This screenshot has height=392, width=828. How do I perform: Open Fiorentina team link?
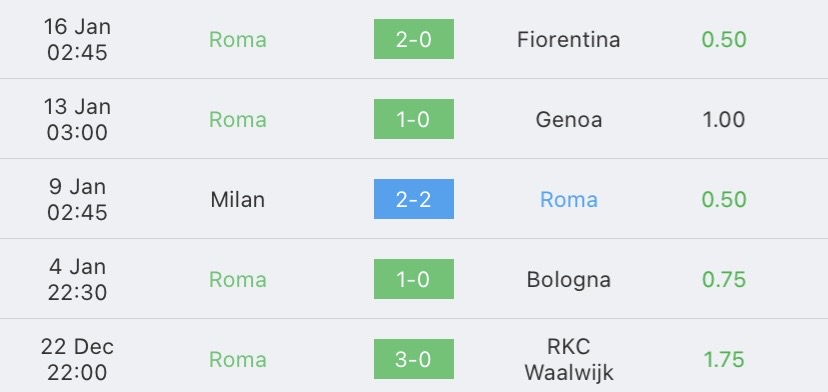pyautogui.click(x=568, y=40)
